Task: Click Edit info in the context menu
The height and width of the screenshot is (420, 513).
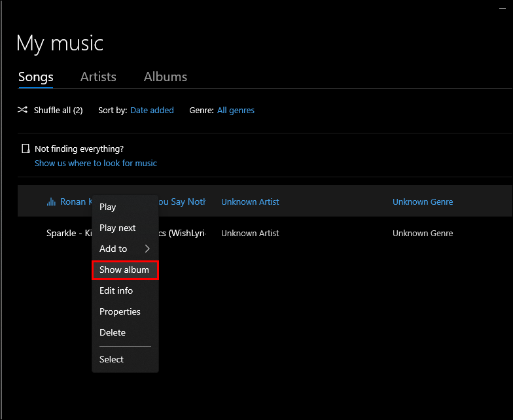Action: coord(116,290)
